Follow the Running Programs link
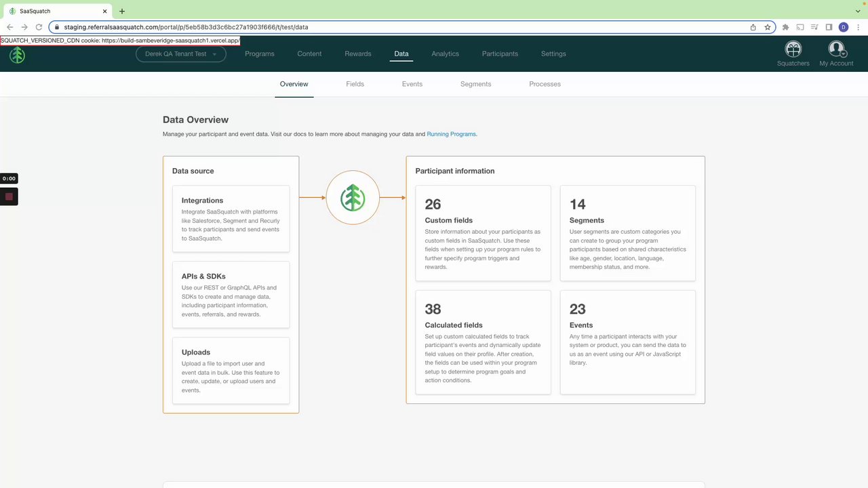 pyautogui.click(x=451, y=134)
